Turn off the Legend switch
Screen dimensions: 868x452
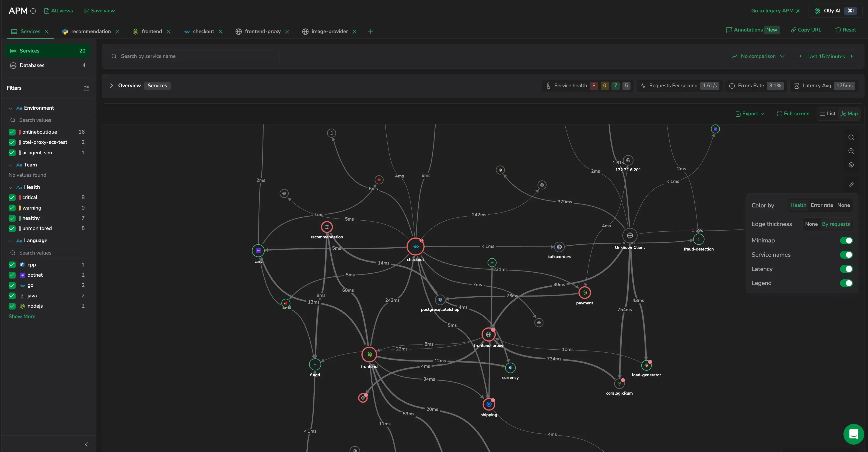pos(846,283)
